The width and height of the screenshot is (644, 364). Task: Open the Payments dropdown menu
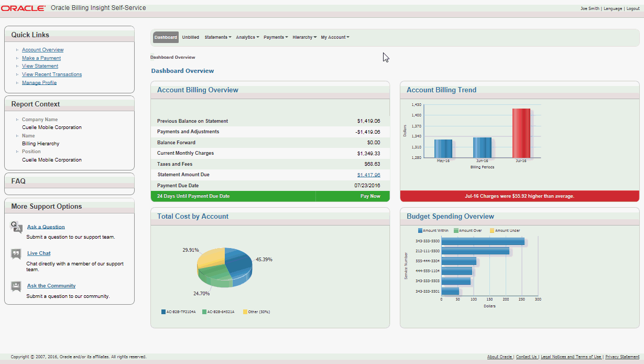(x=276, y=37)
